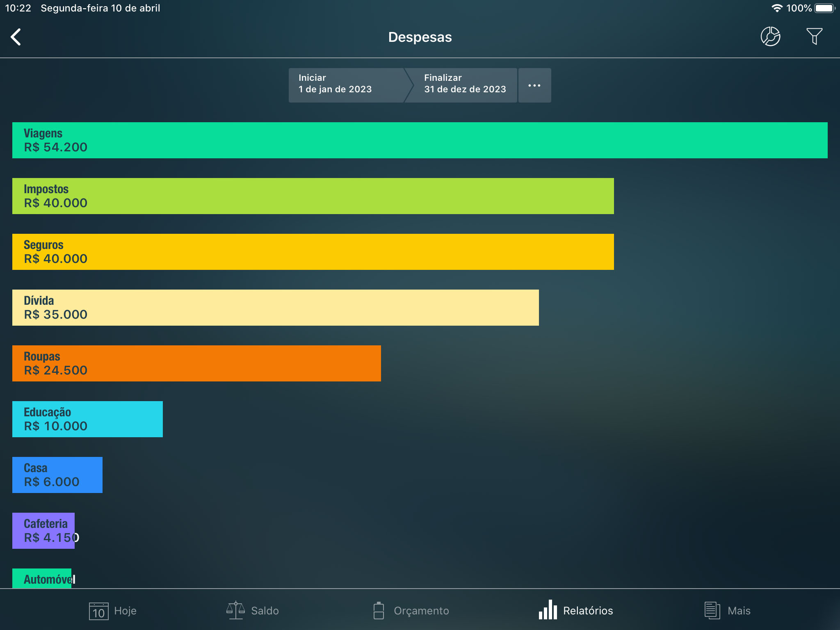Image resolution: width=840 pixels, height=630 pixels.
Task: Switch to the Hoje tab
Action: click(x=112, y=611)
